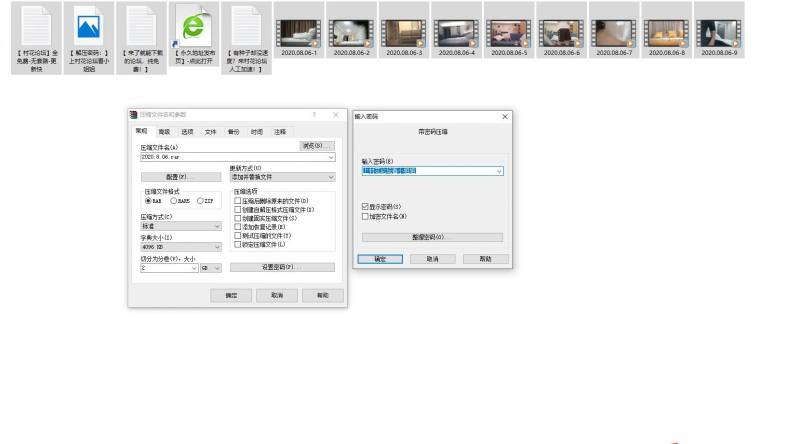This screenshot has width=800, height=444.
Task: Enable the 加密文件名 checkbox
Action: (365, 215)
